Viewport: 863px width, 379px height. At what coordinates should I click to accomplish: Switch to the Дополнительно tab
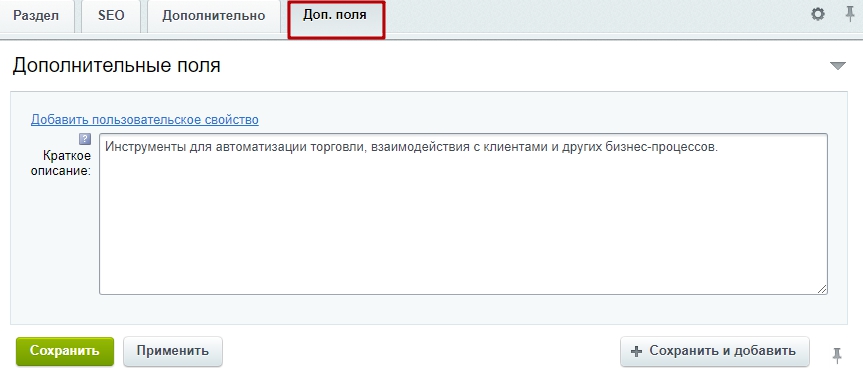point(214,15)
